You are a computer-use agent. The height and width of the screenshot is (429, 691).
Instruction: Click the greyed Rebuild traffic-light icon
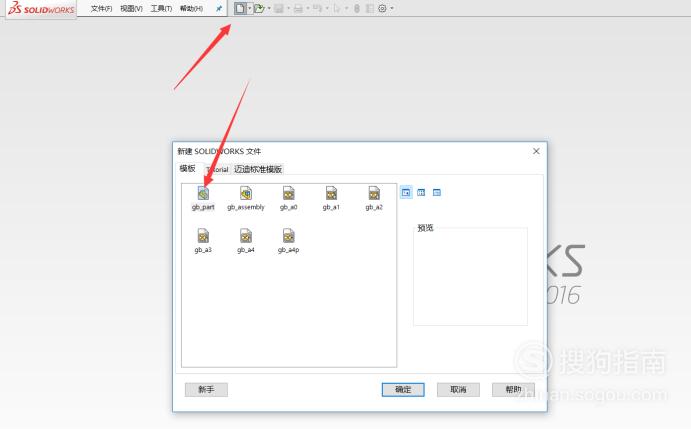point(357,8)
